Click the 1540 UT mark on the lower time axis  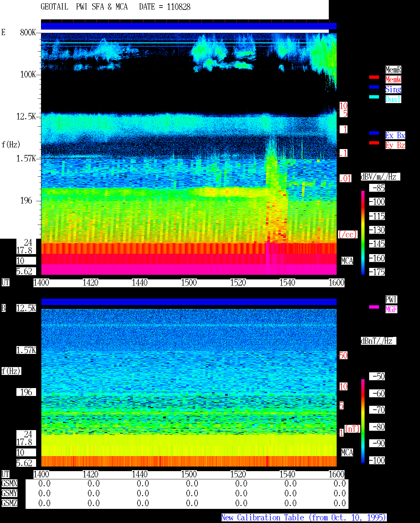point(287,474)
